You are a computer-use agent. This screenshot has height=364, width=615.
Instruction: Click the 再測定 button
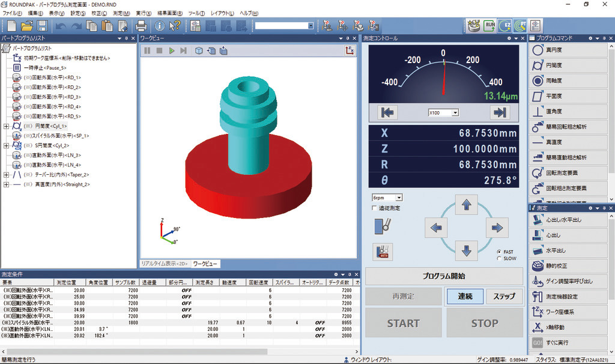(403, 296)
